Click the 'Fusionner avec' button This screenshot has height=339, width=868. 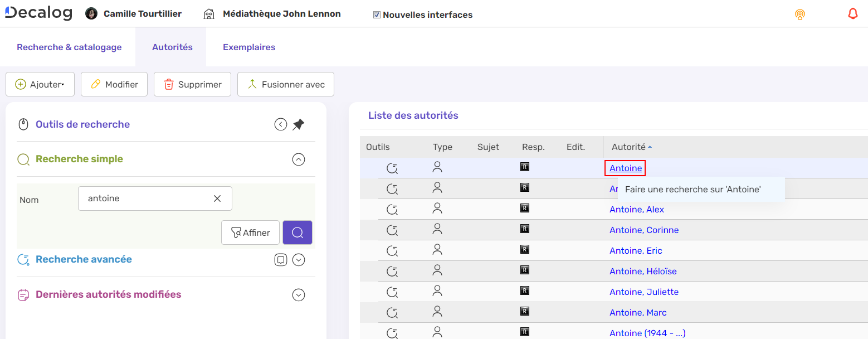click(x=285, y=84)
